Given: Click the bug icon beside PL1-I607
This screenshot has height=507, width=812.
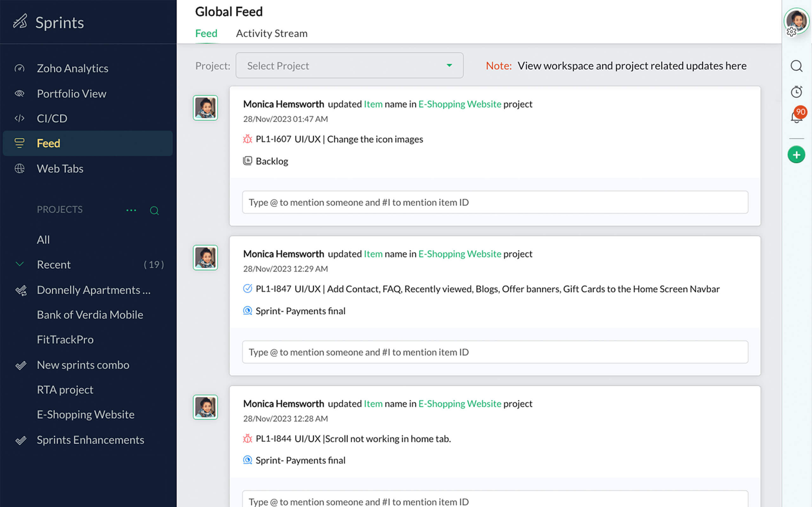Looking at the screenshot, I should (247, 139).
